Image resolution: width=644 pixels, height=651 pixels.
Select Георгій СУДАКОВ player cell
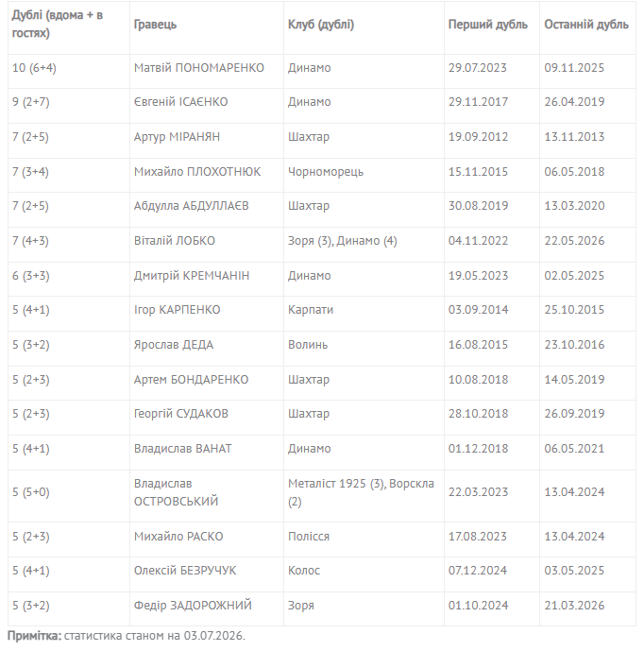pyautogui.click(x=181, y=414)
